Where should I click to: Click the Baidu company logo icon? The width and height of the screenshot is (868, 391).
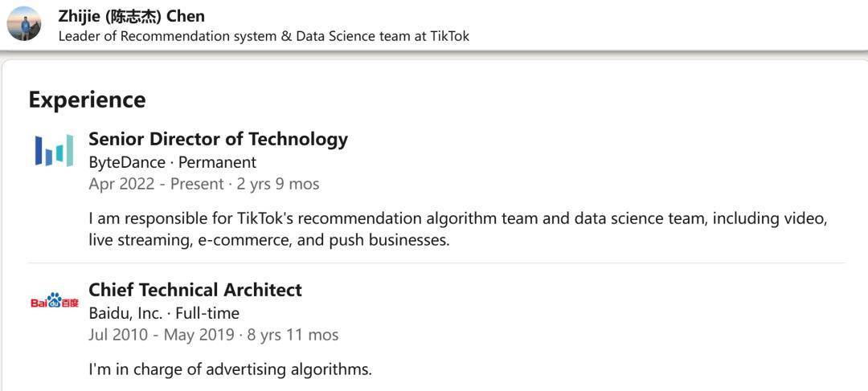(x=55, y=301)
